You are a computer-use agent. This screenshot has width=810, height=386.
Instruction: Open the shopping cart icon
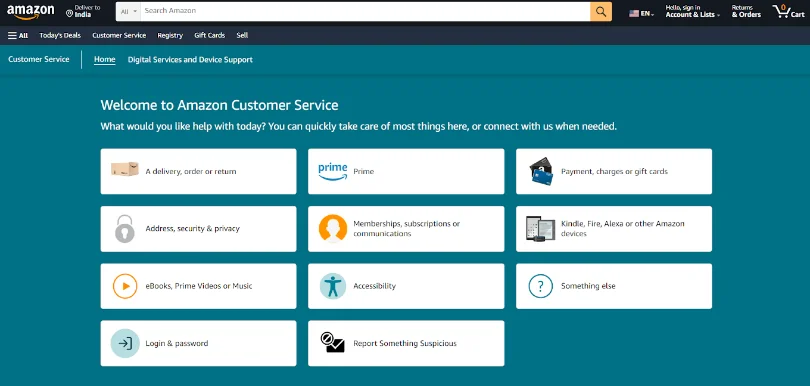coord(781,11)
